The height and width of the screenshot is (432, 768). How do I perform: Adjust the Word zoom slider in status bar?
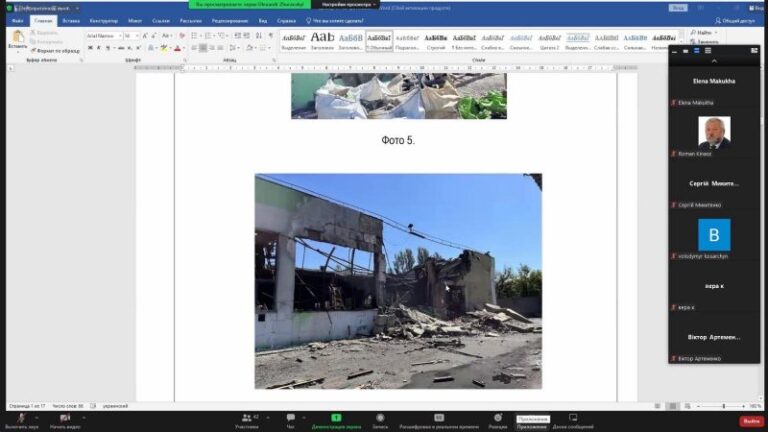[x=723, y=406]
